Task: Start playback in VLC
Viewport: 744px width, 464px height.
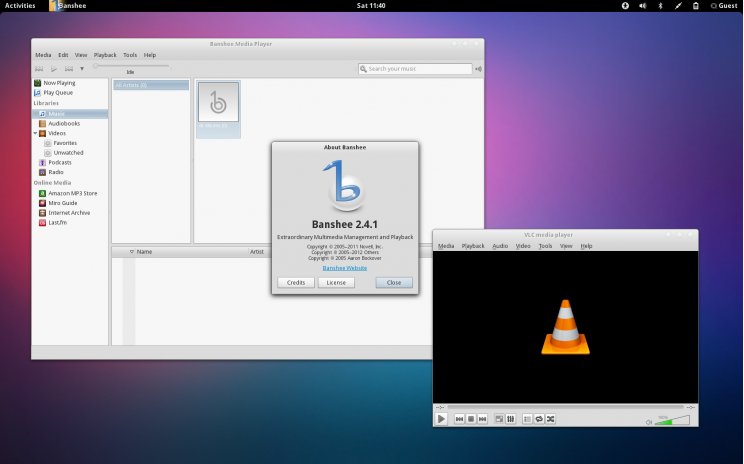Action: pyautogui.click(x=441, y=419)
